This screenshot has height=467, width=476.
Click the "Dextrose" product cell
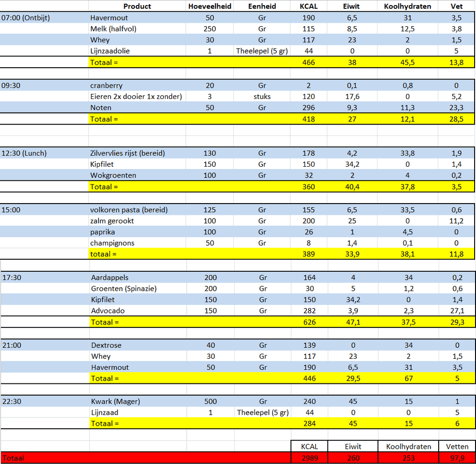click(x=106, y=346)
